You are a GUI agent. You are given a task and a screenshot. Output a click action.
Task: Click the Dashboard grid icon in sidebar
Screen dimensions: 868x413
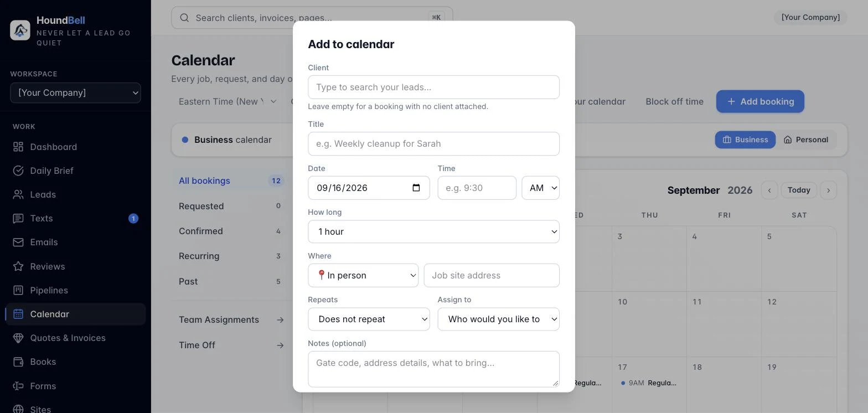coord(18,147)
